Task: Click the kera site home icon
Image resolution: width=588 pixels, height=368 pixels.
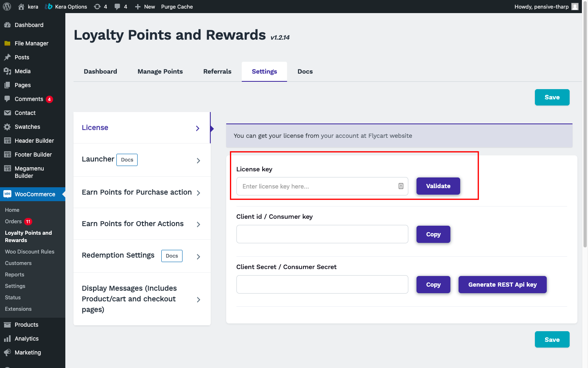Action: click(21, 7)
